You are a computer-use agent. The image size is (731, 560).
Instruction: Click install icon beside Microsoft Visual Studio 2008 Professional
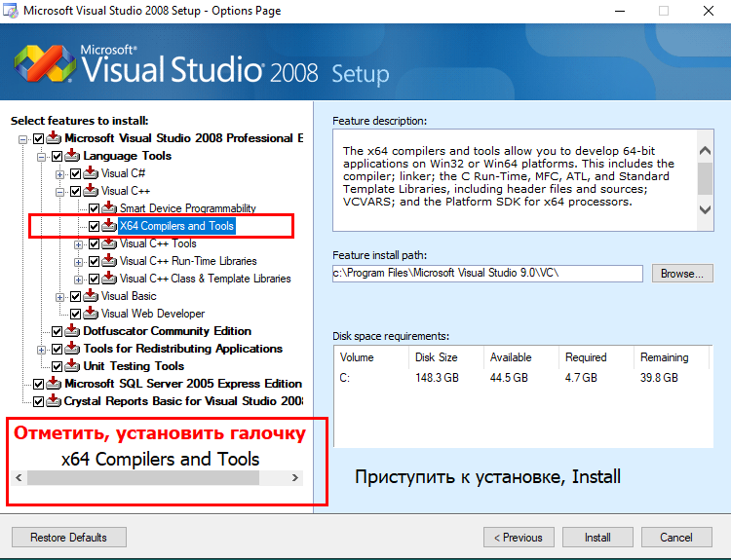coord(54,138)
